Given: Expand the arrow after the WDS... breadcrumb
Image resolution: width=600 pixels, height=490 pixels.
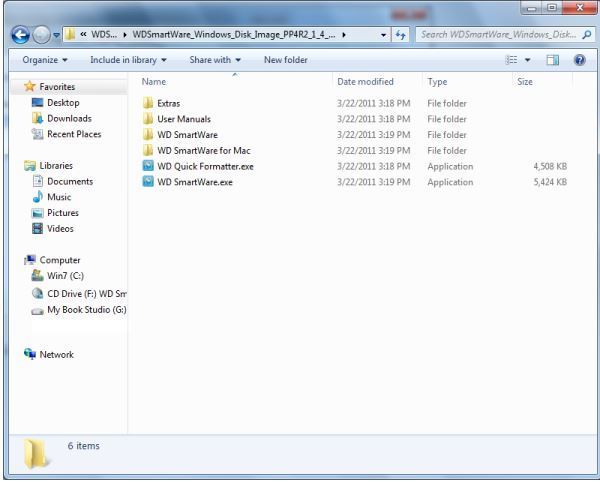Looking at the screenshot, I should pos(125,35).
